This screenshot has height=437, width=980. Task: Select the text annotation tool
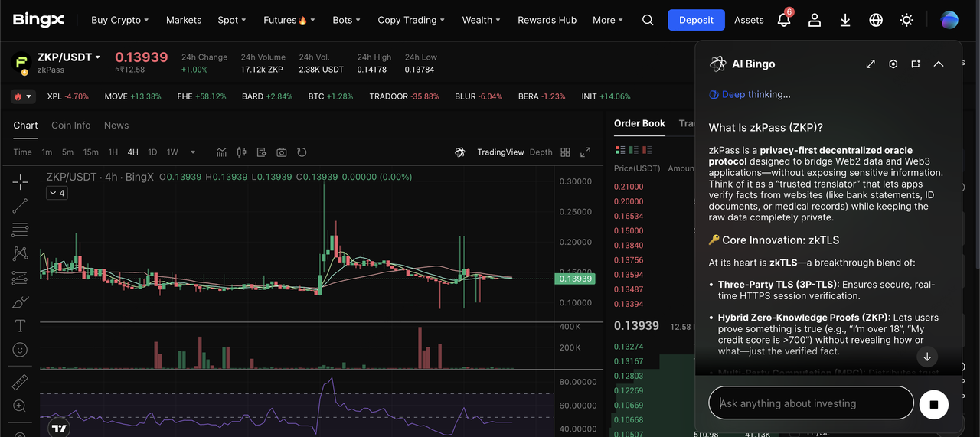tap(21, 326)
